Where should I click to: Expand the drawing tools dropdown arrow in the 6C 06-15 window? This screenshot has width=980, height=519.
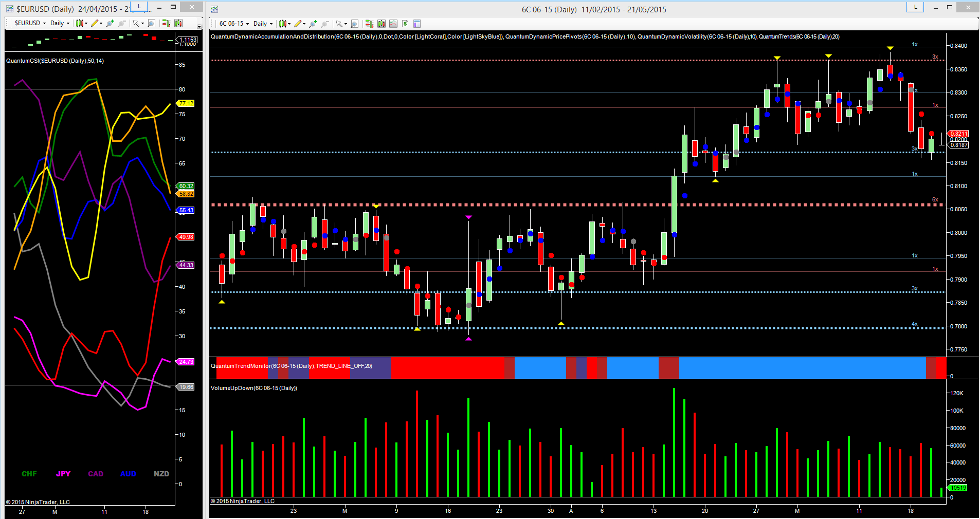[304, 24]
